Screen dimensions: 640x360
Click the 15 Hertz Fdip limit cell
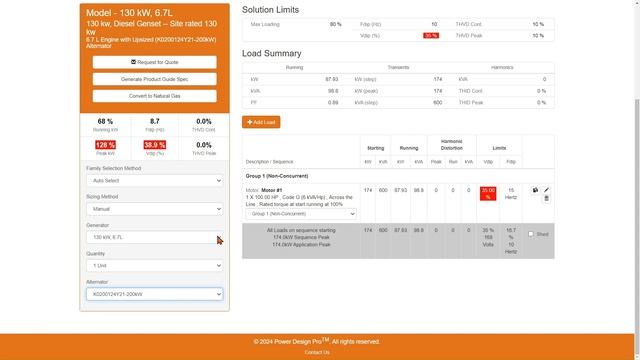tap(511, 194)
